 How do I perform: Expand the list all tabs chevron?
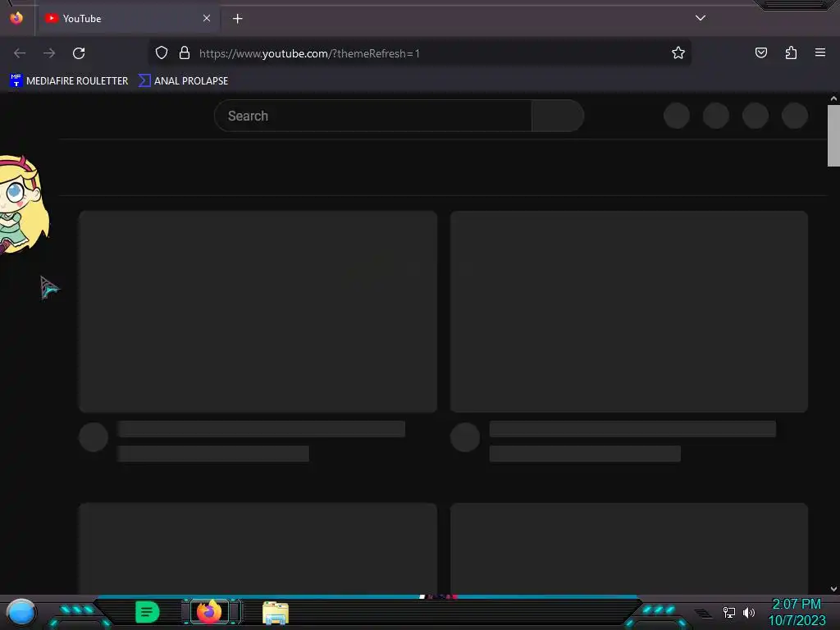tap(701, 18)
